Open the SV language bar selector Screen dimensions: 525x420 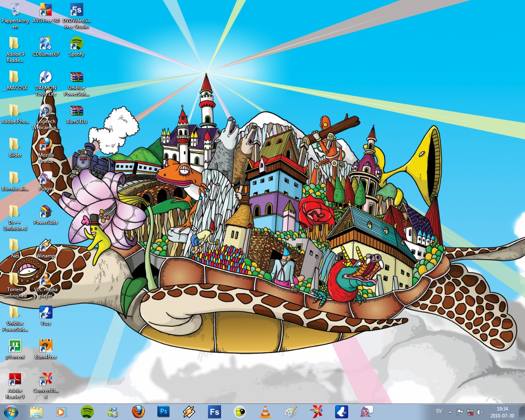(439, 411)
